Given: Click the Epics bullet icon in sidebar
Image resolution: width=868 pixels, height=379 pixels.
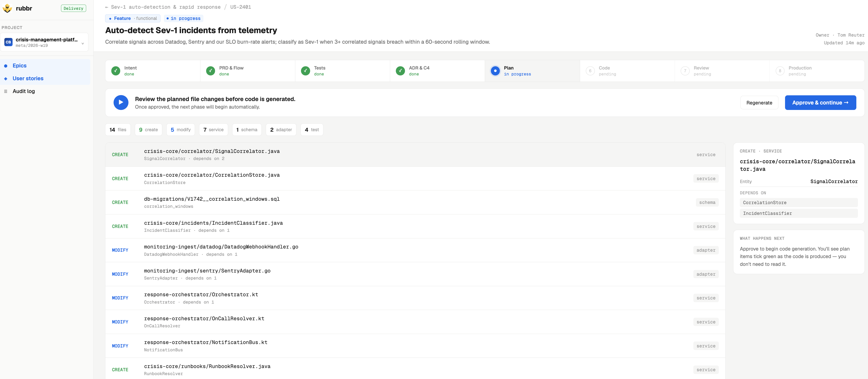Looking at the screenshot, I should 5,66.
